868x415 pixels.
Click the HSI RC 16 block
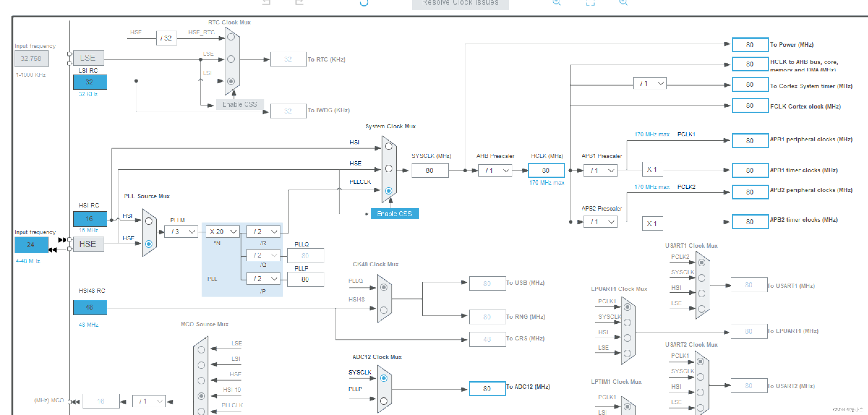coord(90,219)
